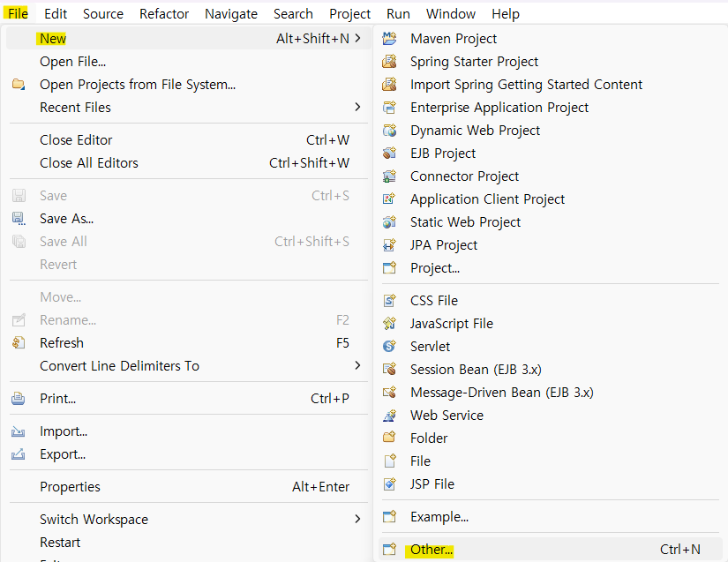Image resolution: width=728 pixels, height=562 pixels.
Task: Click the Ctrl+N shortcut text
Action: tap(680, 550)
